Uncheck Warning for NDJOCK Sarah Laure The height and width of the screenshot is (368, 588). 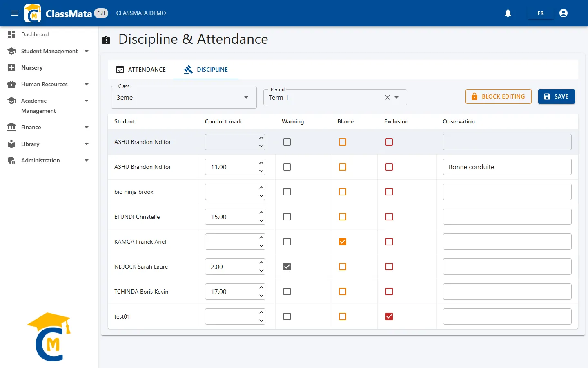287,267
